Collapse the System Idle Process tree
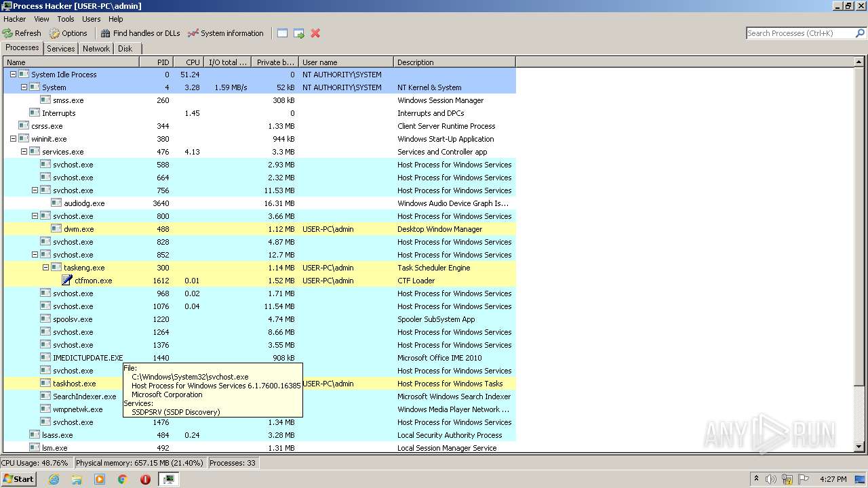 tap(13, 75)
